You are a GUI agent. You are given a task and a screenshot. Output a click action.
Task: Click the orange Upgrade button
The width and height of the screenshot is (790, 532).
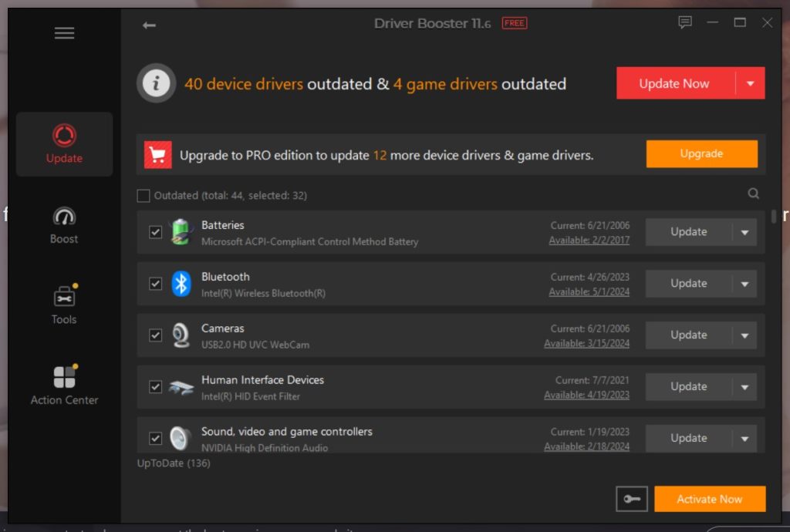tap(701, 153)
